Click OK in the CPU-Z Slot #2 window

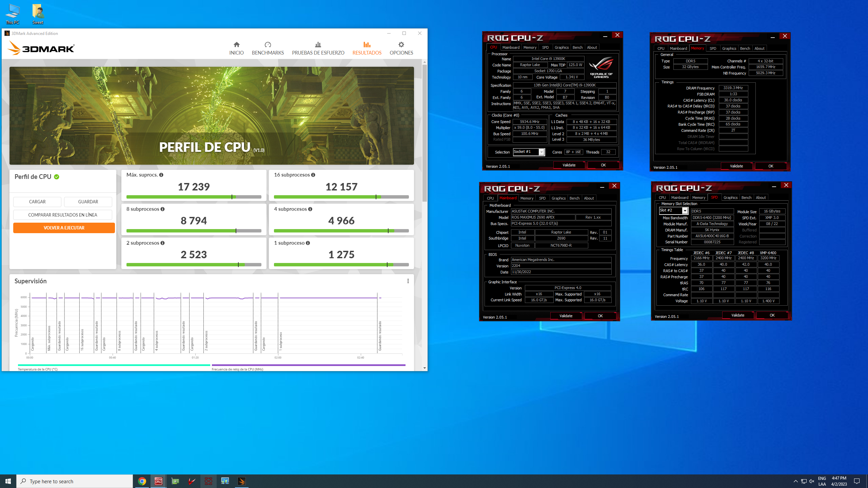(x=772, y=315)
